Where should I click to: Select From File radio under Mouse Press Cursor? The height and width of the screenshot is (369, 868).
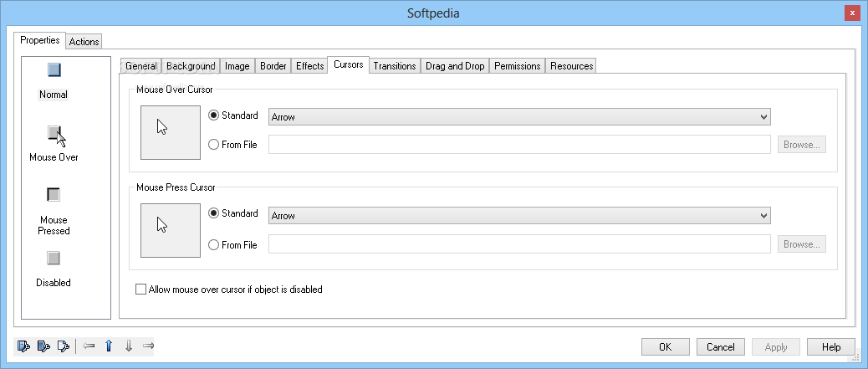214,245
